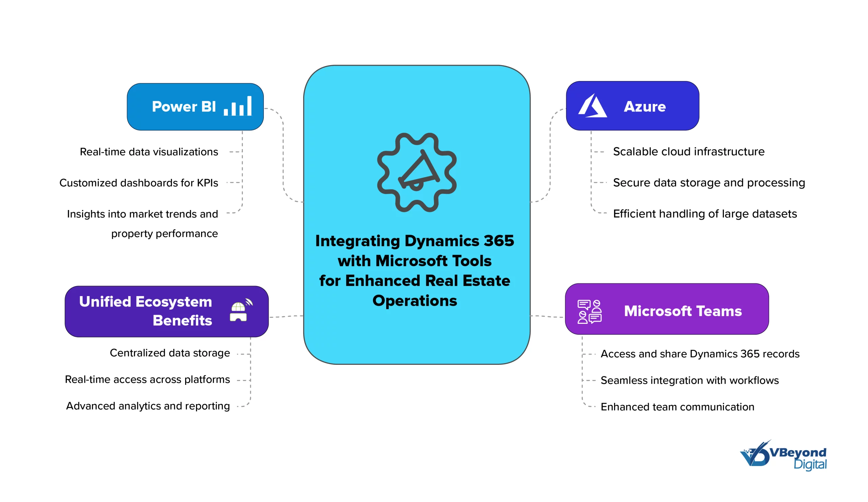Click 'Centralized data storage' text

[170, 353]
